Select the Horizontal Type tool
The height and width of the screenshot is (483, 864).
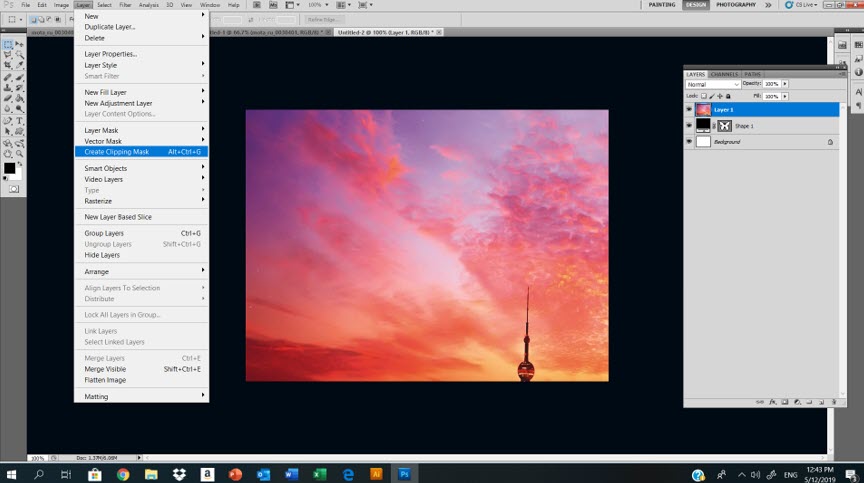19,121
